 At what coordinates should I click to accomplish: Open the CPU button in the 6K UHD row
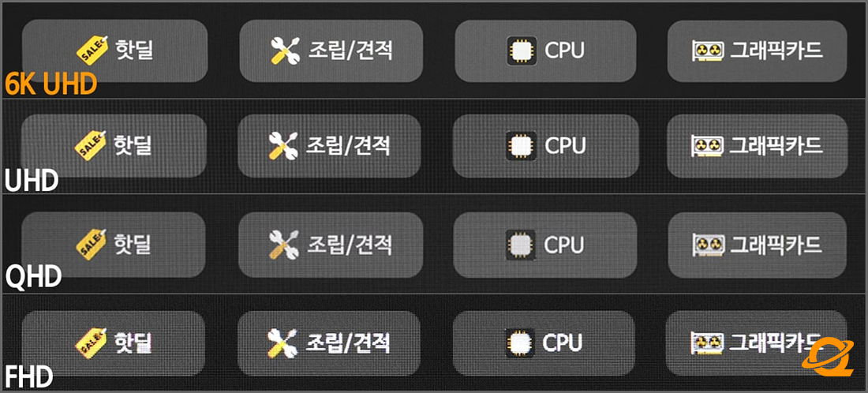pos(545,51)
